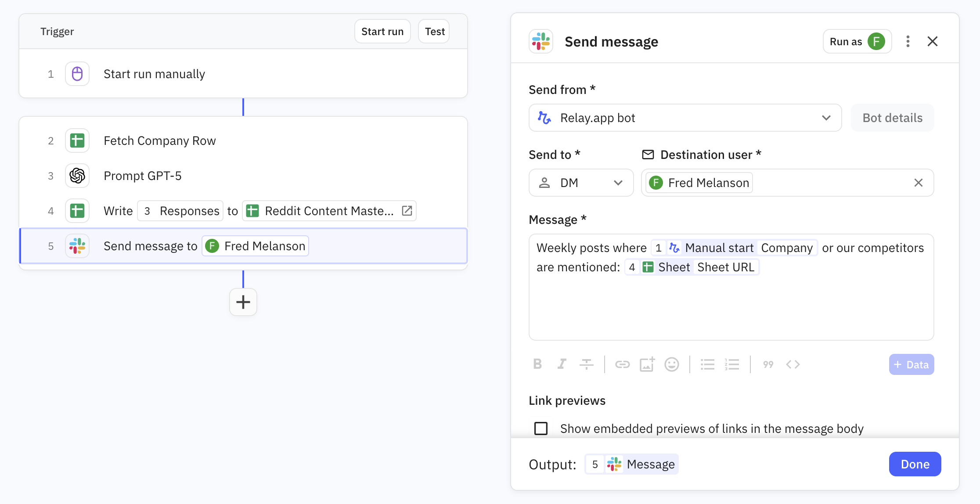The image size is (980, 504).
Task: Apply block quote formatting
Action: 768,364
